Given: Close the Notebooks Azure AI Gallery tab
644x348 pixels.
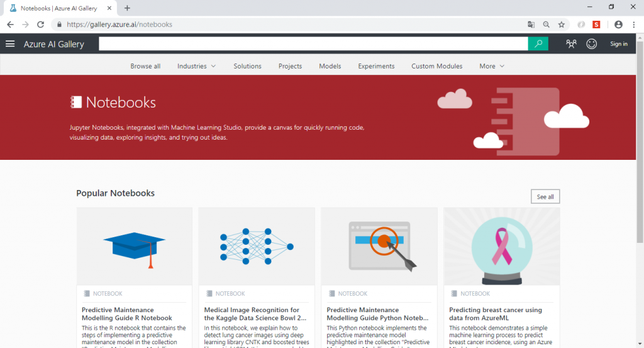Looking at the screenshot, I should [109, 8].
